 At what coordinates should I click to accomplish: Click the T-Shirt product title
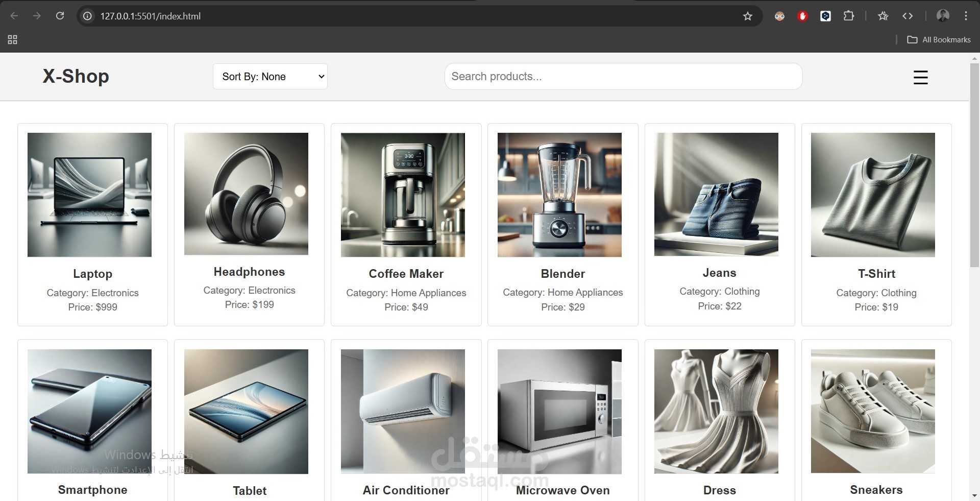[876, 274]
